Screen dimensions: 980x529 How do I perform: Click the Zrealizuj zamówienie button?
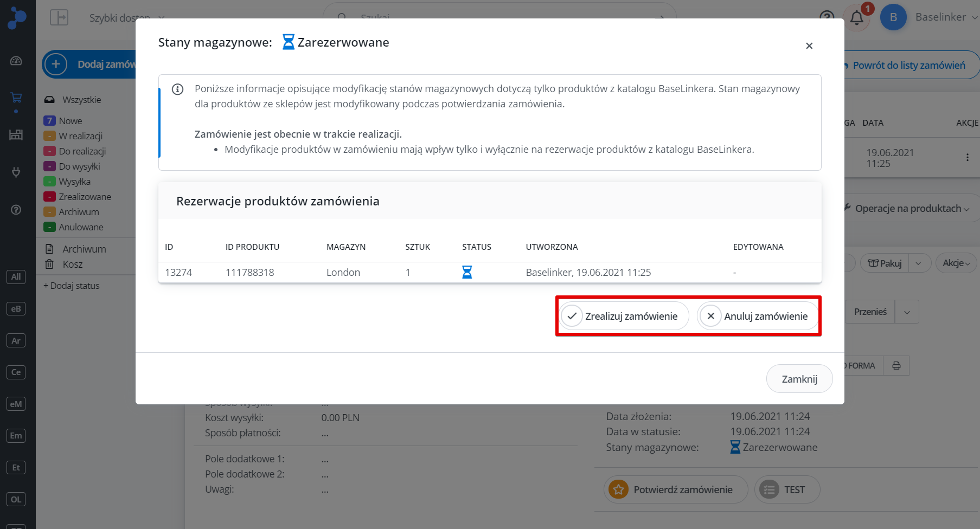click(624, 316)
